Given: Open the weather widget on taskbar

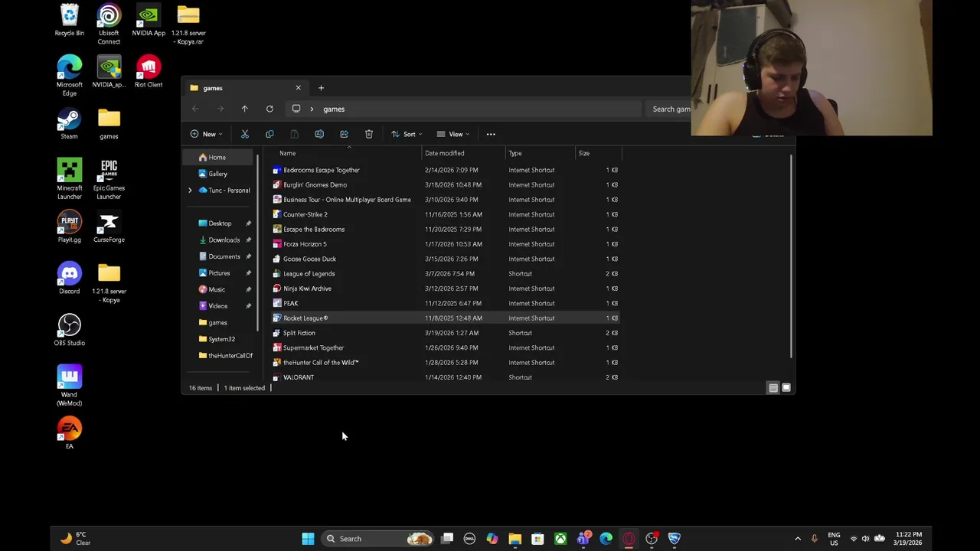Looking at the screenshot, I should click(77, 539).
